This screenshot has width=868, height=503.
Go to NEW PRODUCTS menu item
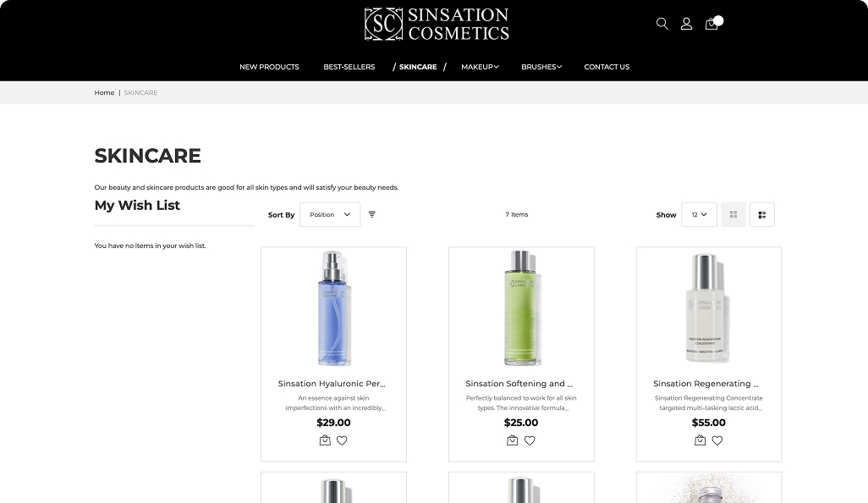[x=269, y=67]
